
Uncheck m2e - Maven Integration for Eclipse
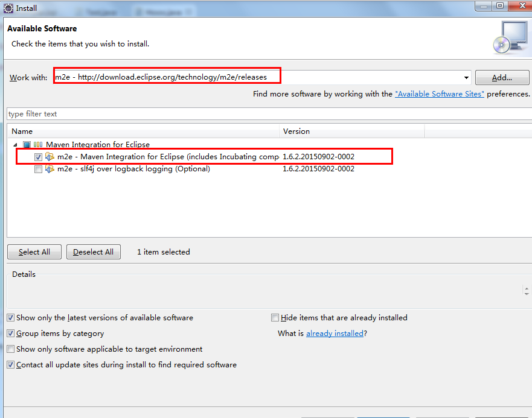click(38, 157)
